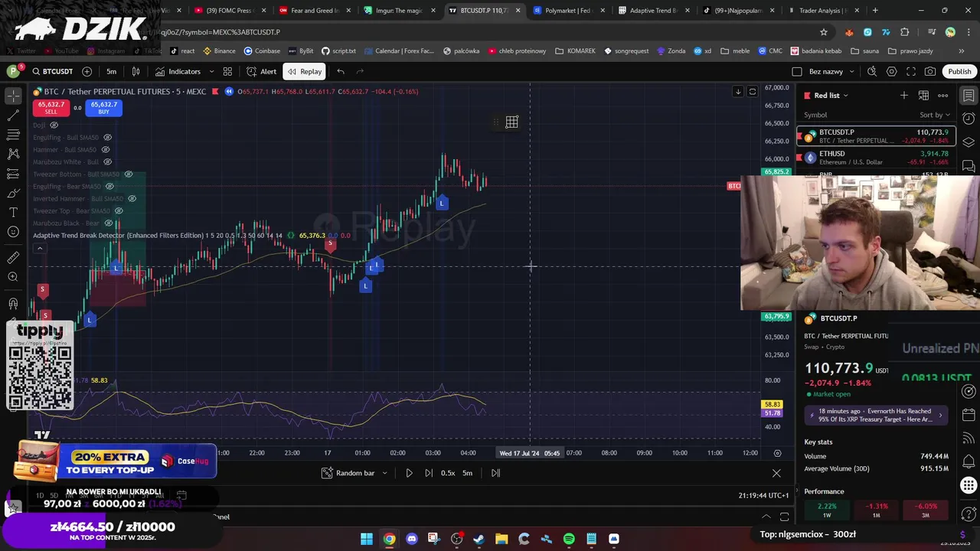Jump replay to real-time
This screenshot has height=551, width=980.
(x=495, y=473)
